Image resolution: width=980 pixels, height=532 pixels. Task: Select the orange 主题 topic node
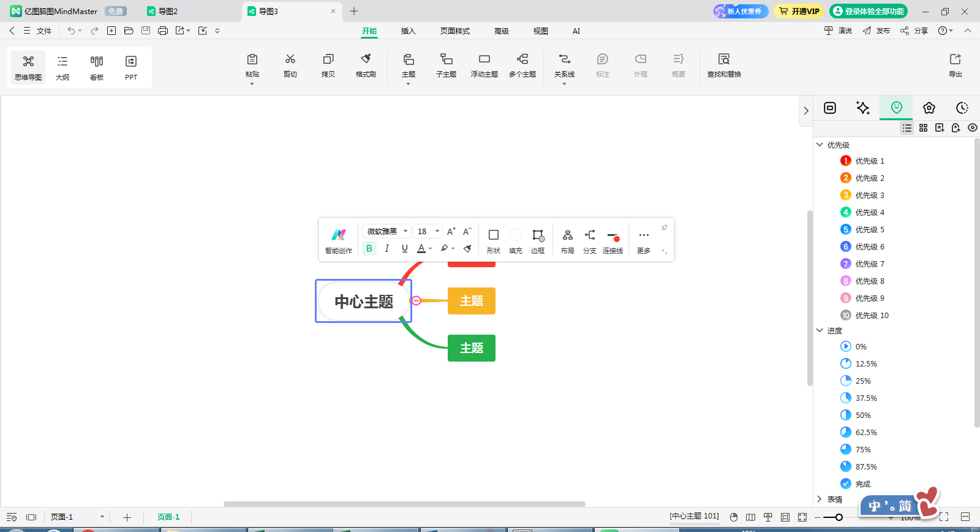472,301
